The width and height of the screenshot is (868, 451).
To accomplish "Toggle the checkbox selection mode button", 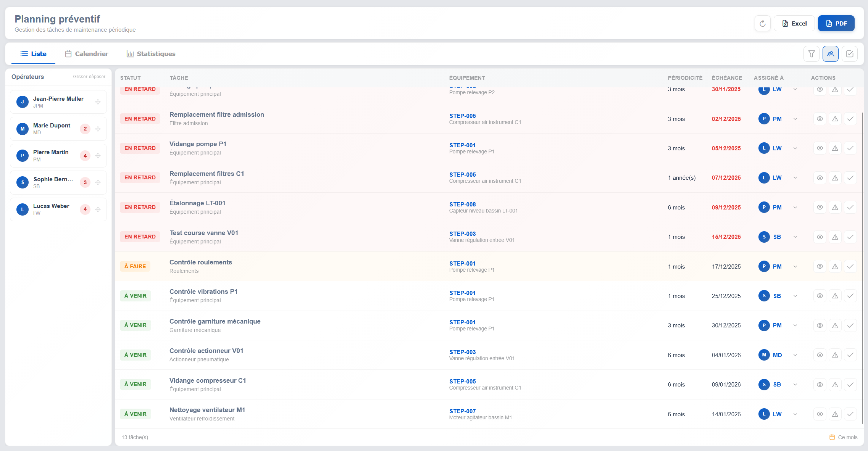I will 849,54.
